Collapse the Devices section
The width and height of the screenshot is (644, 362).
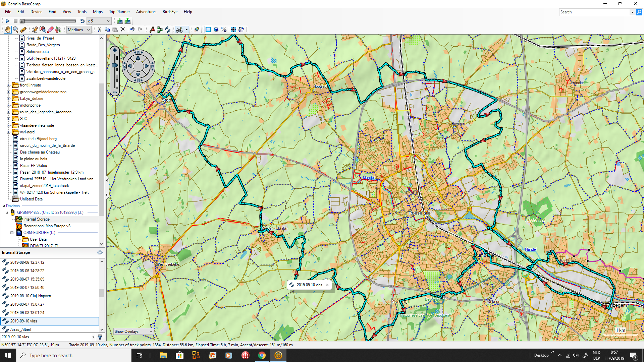point(4,206)
